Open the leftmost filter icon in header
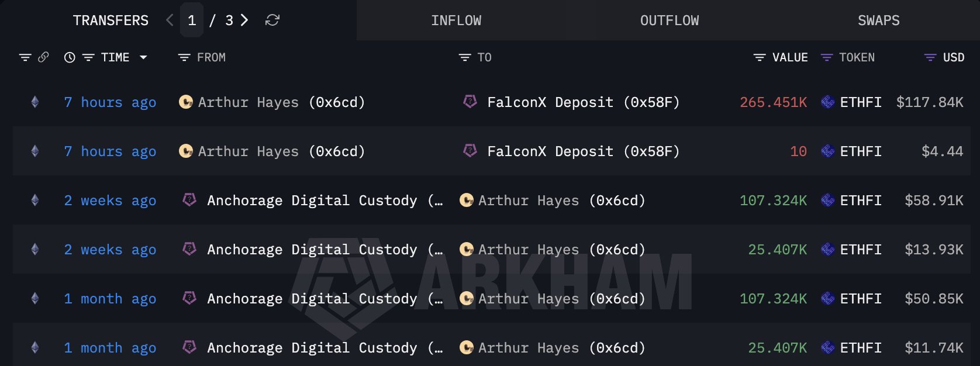This screenshot has height=366, width=980. coord(25,57)
